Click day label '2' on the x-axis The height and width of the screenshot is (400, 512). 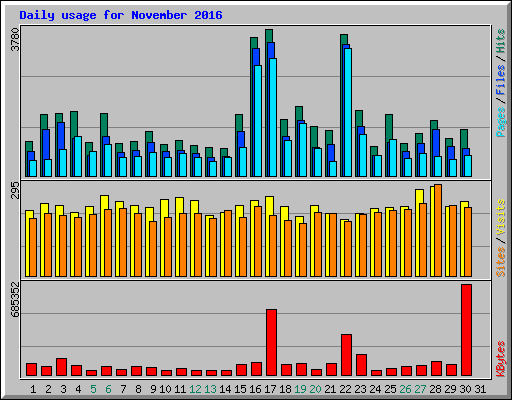click(48, 389)
